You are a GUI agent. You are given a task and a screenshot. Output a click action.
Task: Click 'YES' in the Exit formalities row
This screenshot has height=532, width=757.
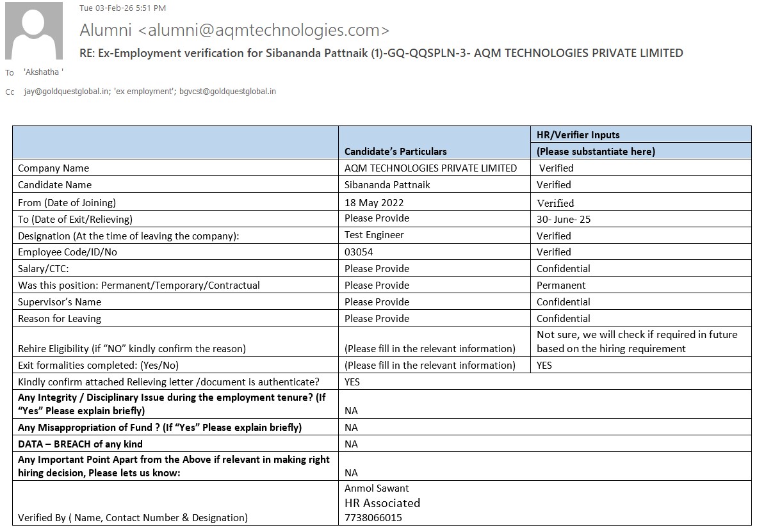[544, 366]
